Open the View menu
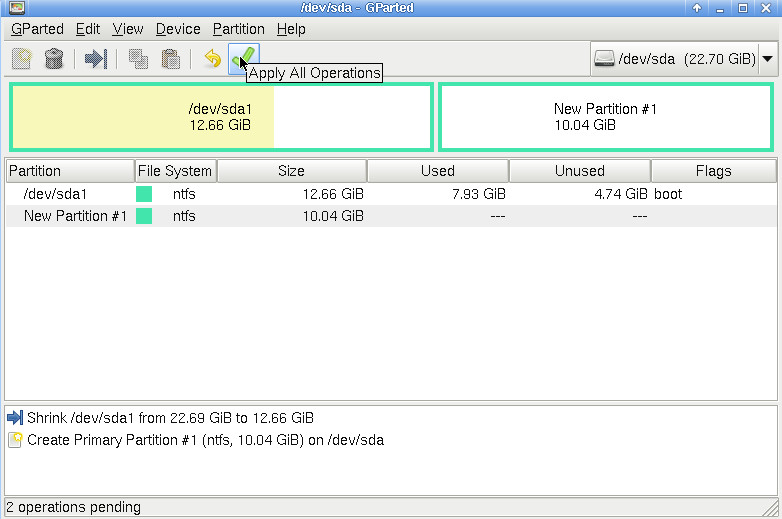 (128, 29)
